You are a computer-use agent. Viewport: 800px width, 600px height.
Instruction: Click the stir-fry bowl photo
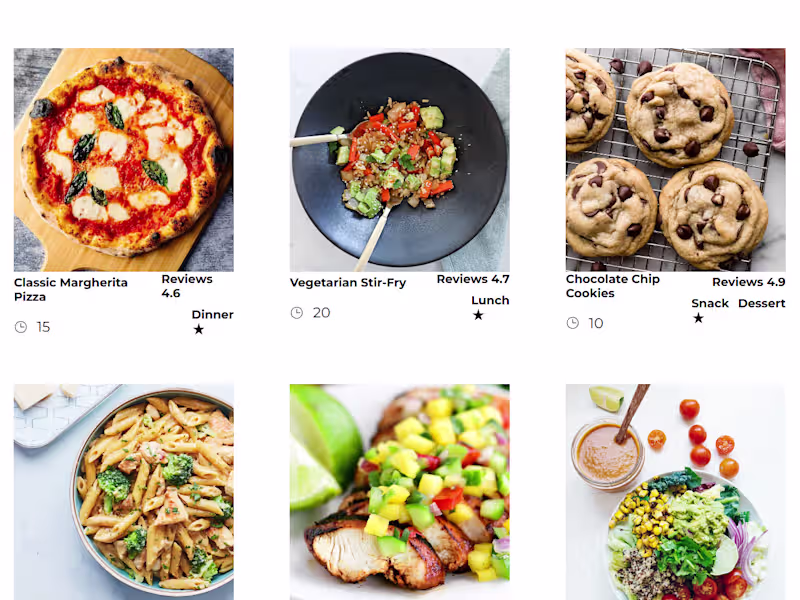coord(399,160)
